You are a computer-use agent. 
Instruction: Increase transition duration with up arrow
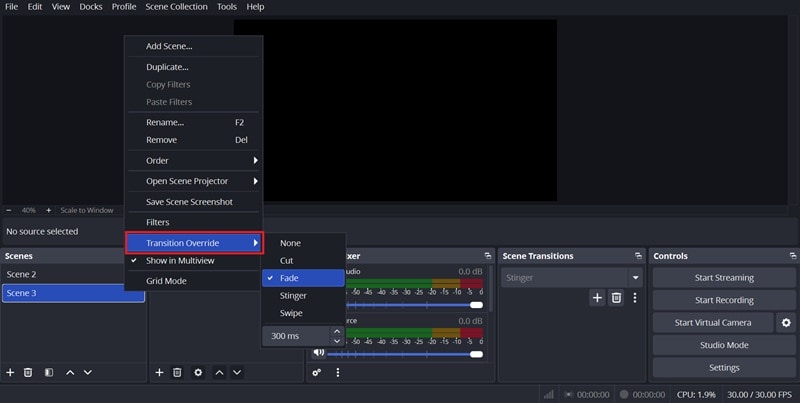(337, 331)
